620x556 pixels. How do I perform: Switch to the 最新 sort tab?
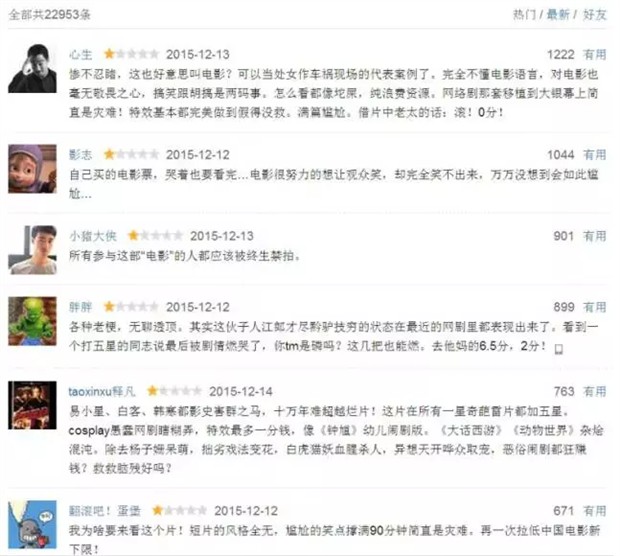click(558, 15)
